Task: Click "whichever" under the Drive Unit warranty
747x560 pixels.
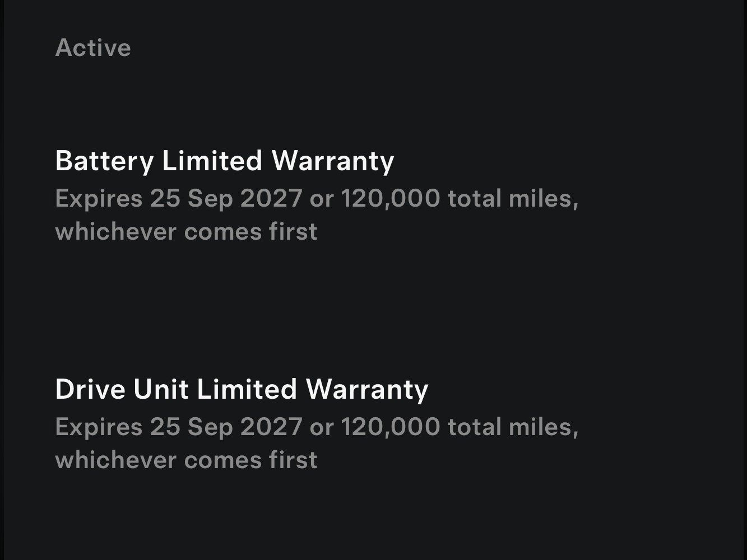Action: tap(115, 460)
